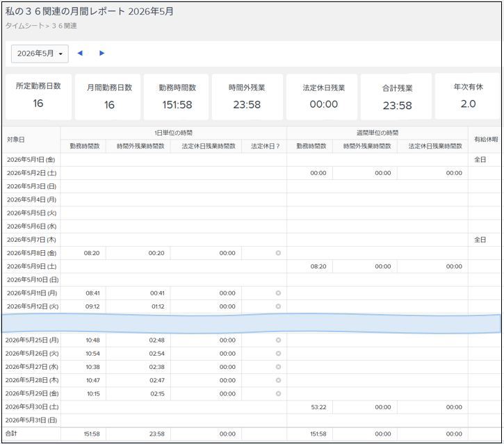
Task: Click legal holiday marker for 2026年5月26日 row
Action: (278, 354)
